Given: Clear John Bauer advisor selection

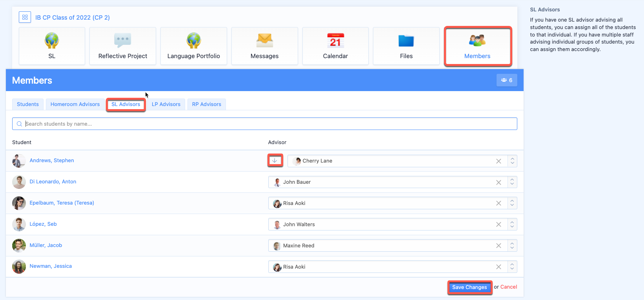Looking at the screenshot, I should [498, 182].
